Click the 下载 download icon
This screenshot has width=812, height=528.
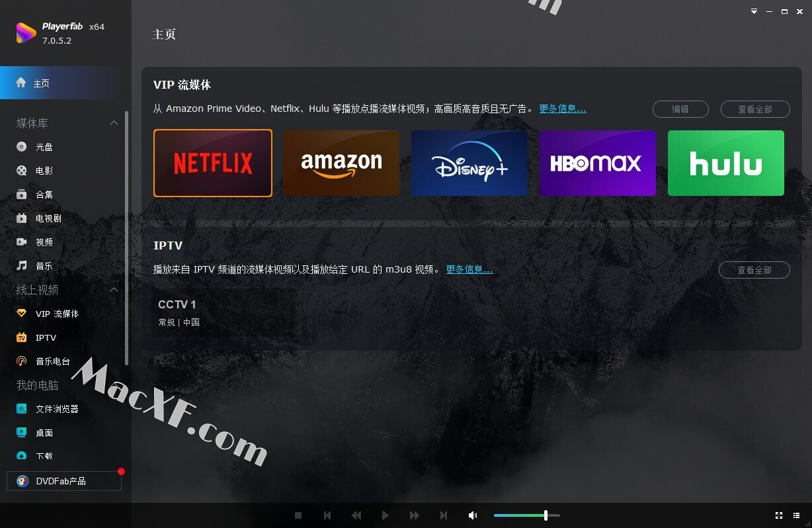coord(22,456)
